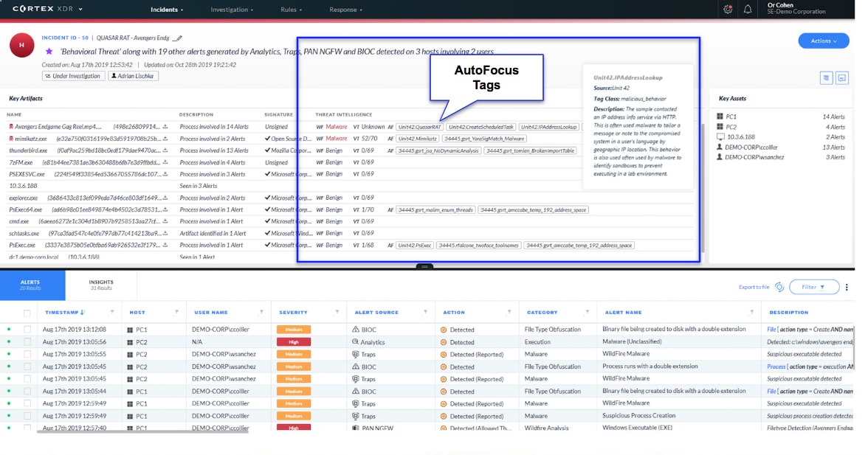Click the three-dot menu beside Filter

coord(847,288)
